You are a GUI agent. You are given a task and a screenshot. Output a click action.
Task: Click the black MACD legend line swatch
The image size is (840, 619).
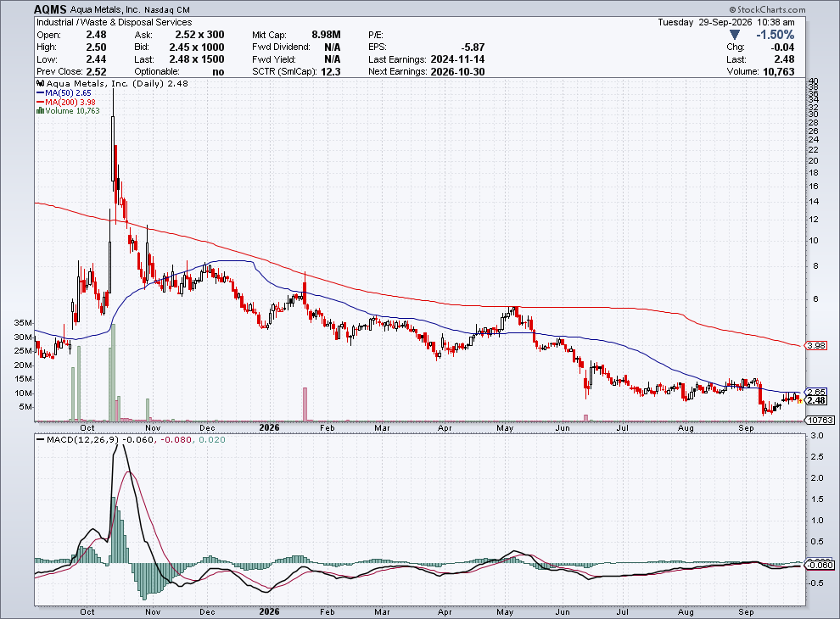(x=40, y=439)
